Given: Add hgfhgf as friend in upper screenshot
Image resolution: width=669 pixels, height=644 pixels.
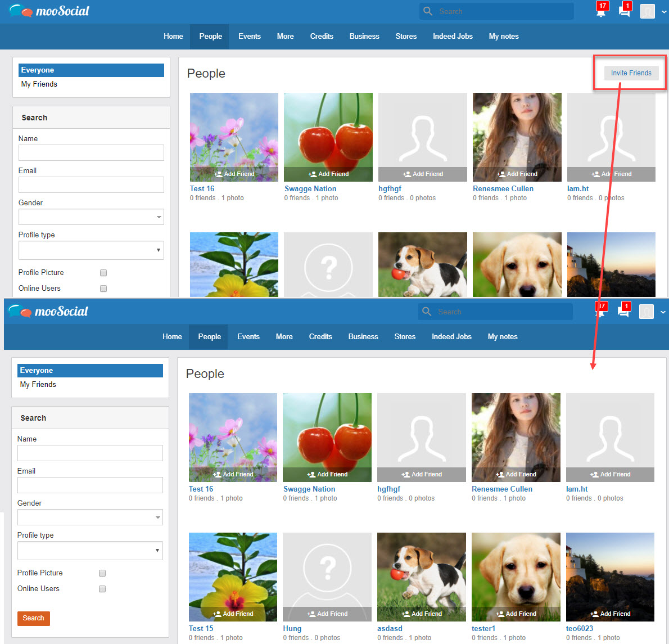Looking at the screenshot, I should tap(423, 174).
